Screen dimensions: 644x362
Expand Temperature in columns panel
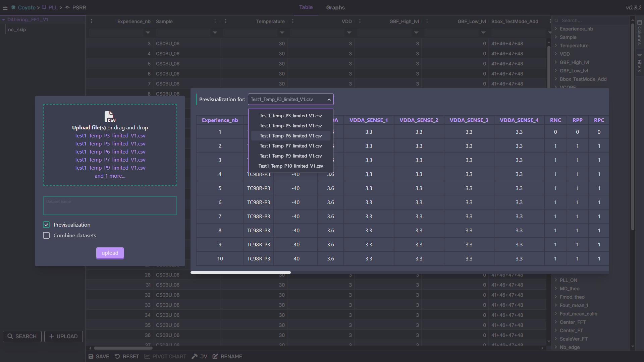(556, 46)
